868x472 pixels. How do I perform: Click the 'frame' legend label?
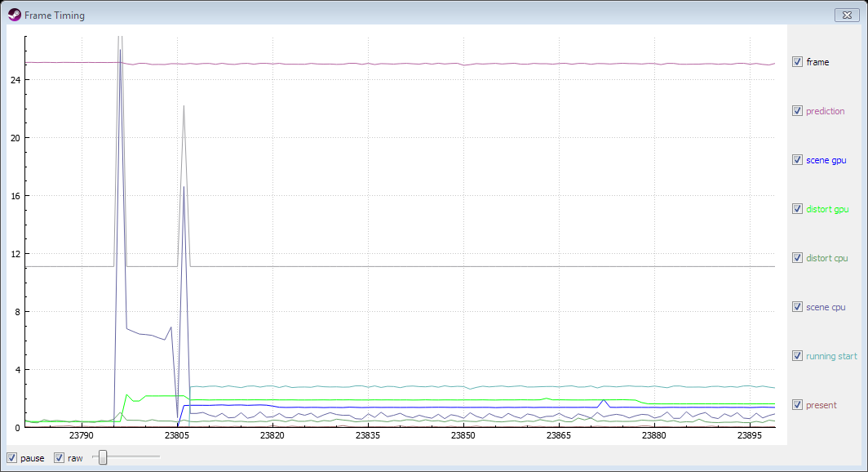coord(817,62)
